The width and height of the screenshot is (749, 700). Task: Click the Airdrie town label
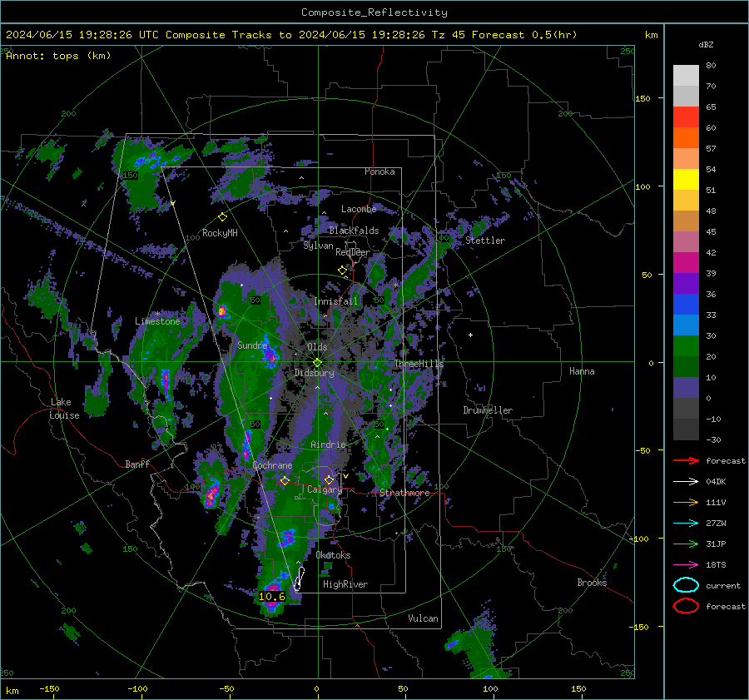(x=328, y=444)
